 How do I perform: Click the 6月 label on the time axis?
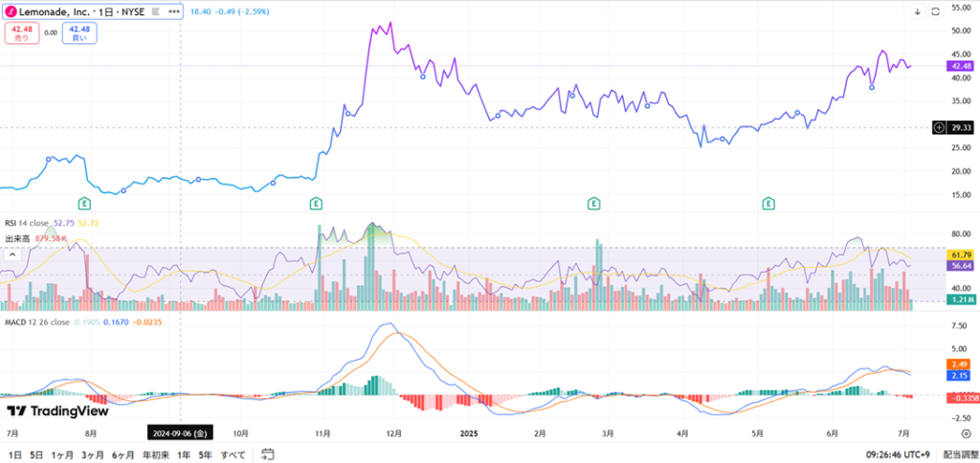[x=832, y=432]
